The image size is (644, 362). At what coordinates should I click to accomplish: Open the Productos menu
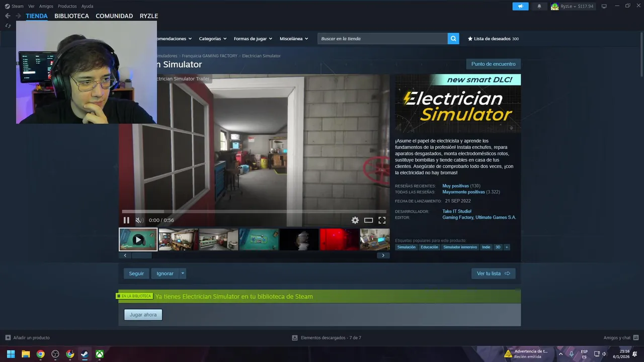click(x=67, y=6)
